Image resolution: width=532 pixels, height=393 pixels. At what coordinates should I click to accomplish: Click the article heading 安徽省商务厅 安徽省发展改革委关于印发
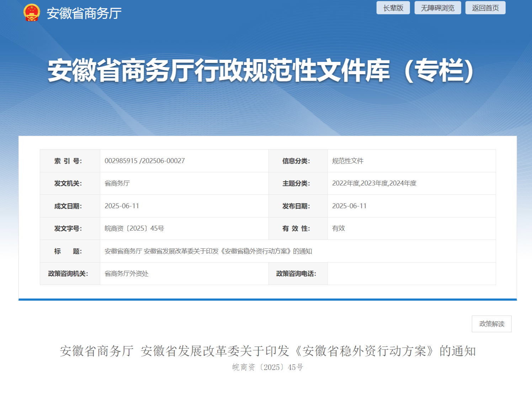click(267, 351)
